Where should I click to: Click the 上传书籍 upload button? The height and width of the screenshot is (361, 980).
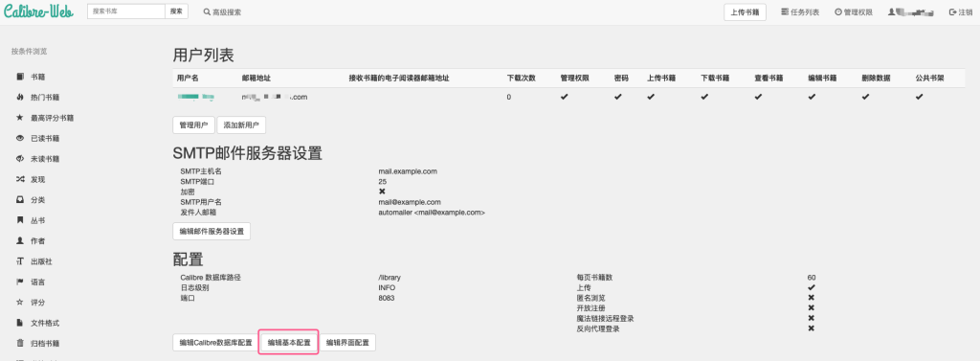(745, 11)
